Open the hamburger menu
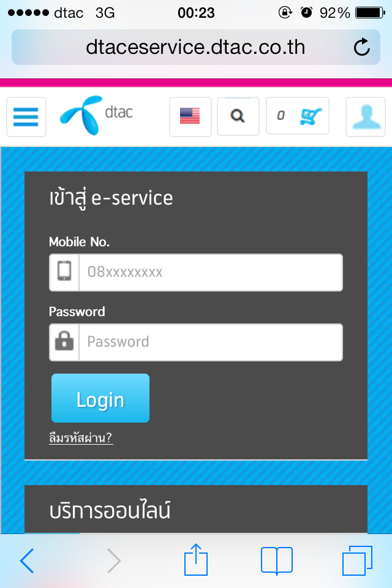392x588 pixels. pos(26,117)
